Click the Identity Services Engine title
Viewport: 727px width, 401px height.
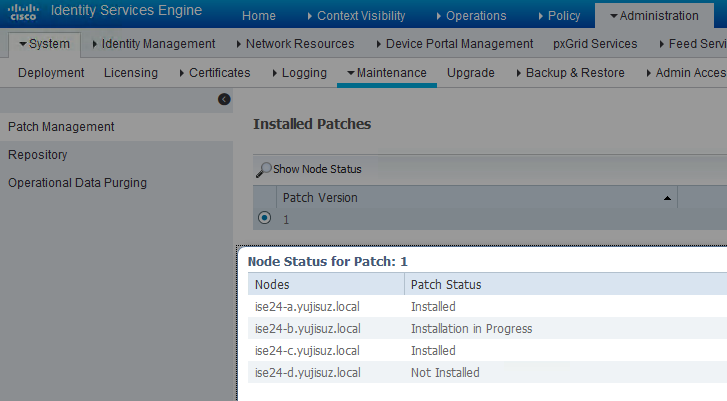[x=126, y=10]
